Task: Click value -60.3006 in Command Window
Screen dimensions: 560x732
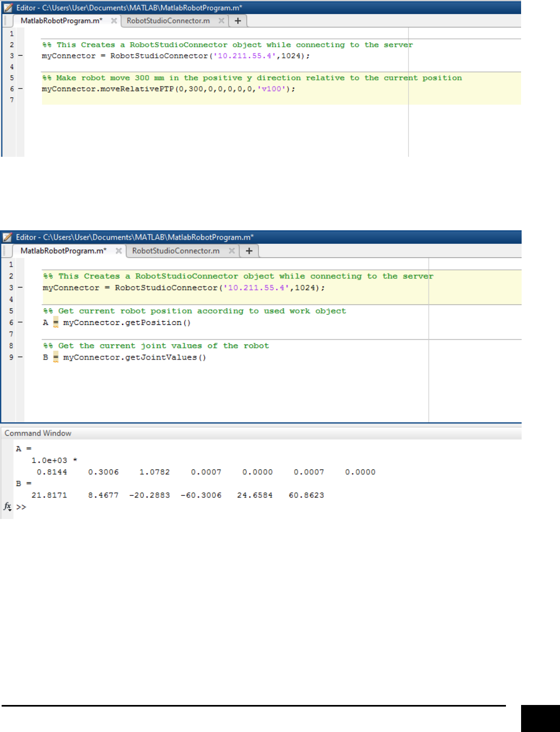Action: coord(201,495)
